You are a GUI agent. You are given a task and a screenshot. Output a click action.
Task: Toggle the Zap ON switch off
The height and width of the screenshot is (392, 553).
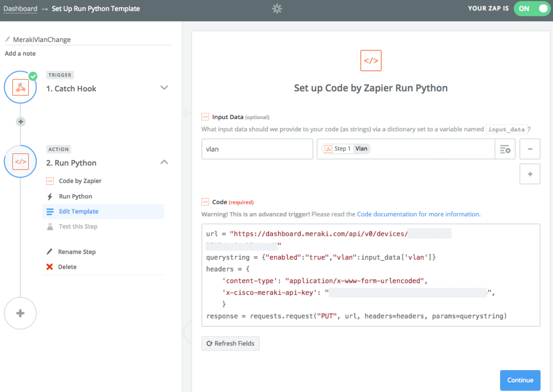click(532, 9)
